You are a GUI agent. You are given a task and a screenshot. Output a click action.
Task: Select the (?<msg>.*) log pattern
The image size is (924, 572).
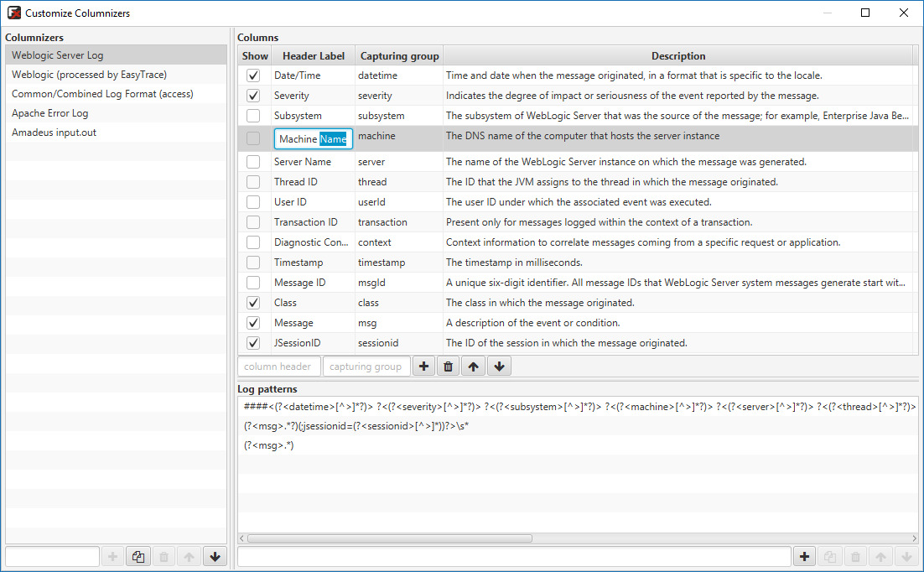click(x=578, y=445)
